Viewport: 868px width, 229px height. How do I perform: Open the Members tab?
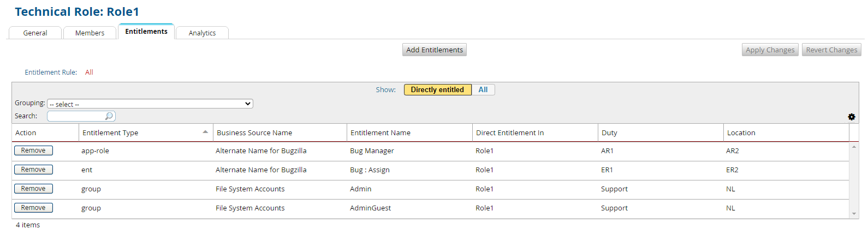(90, 33)
